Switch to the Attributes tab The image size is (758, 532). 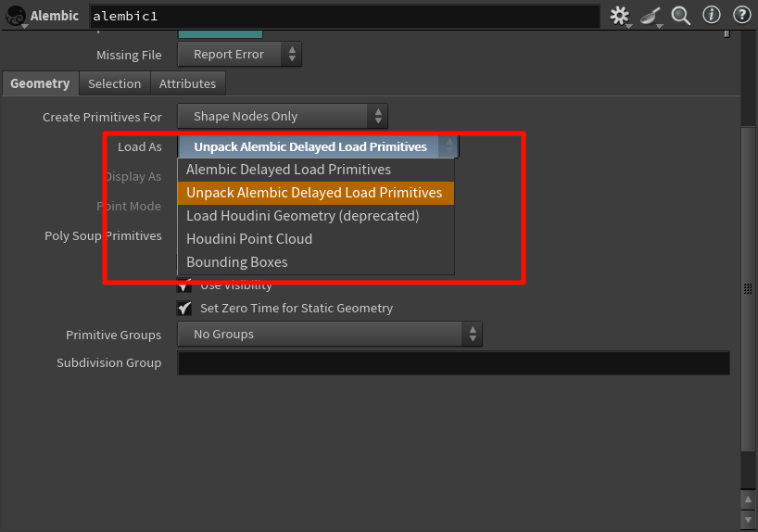[187, 83]
